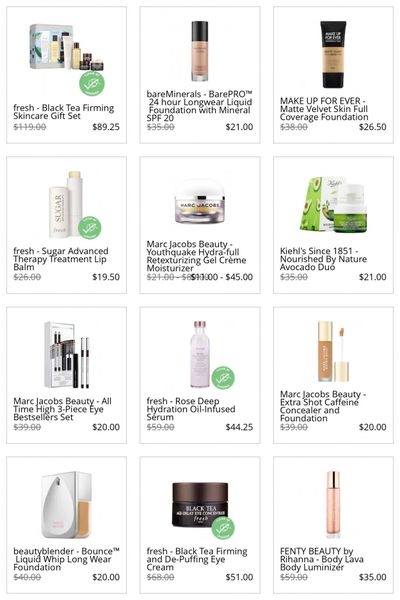Open FENTY BEAUTY Body Lava Luminizer title
400x600 pixels.
pos(322,559)
